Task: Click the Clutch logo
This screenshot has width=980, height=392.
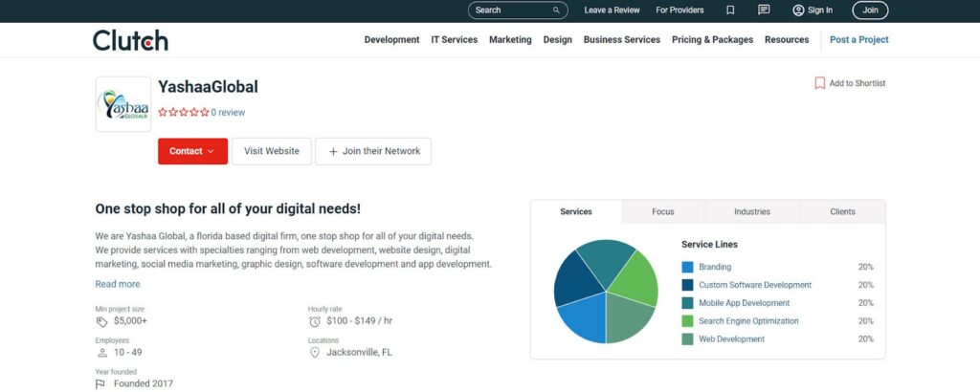Action: point(130,40)
